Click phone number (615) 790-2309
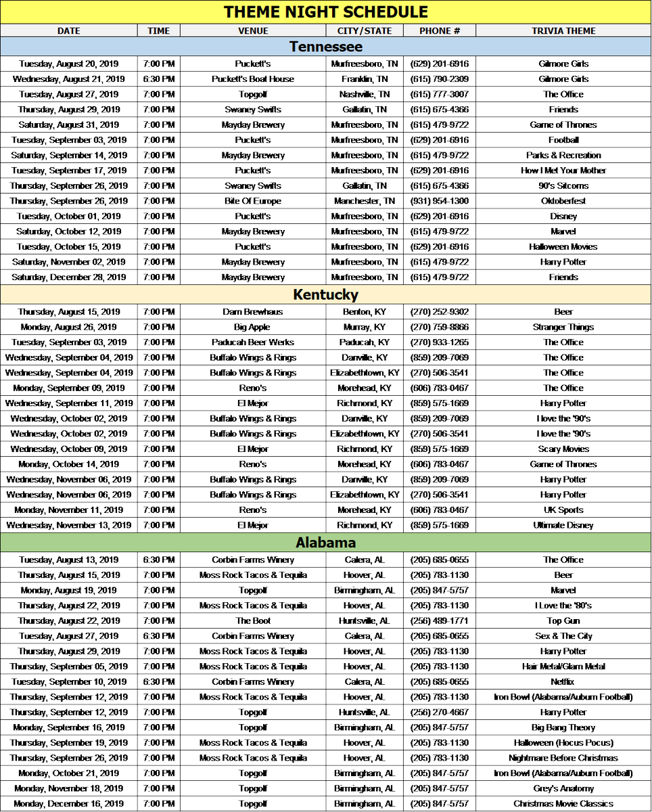The width and height of the screenshot is (652, 812). point(440,79)
